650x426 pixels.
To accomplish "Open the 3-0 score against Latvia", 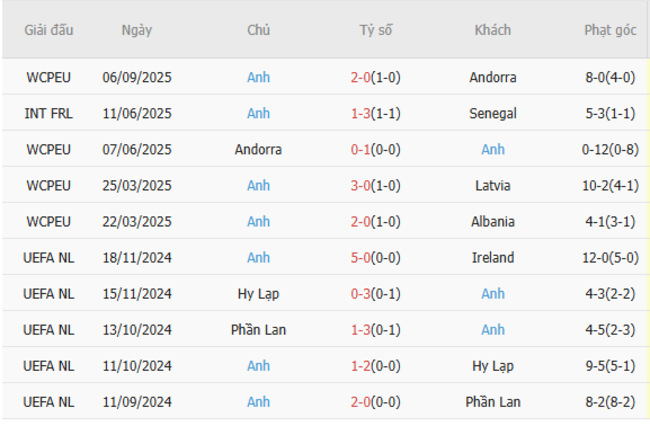I will 376,185.
